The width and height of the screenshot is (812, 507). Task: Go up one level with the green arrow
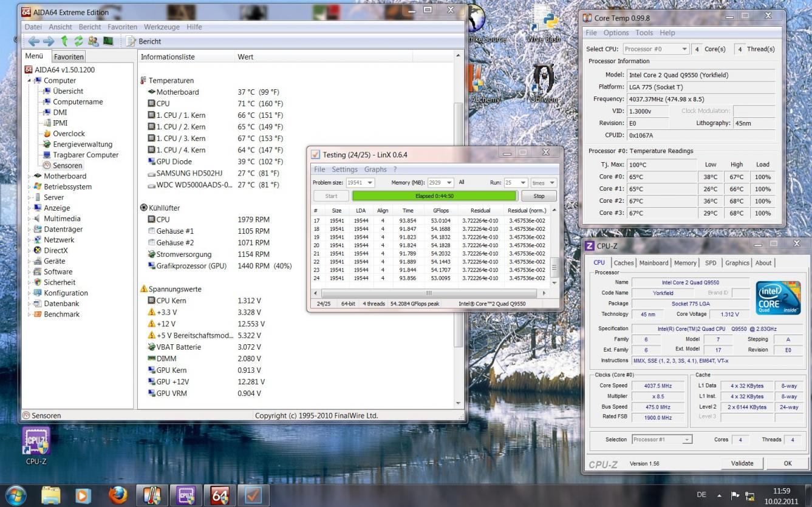coord(64,41)
